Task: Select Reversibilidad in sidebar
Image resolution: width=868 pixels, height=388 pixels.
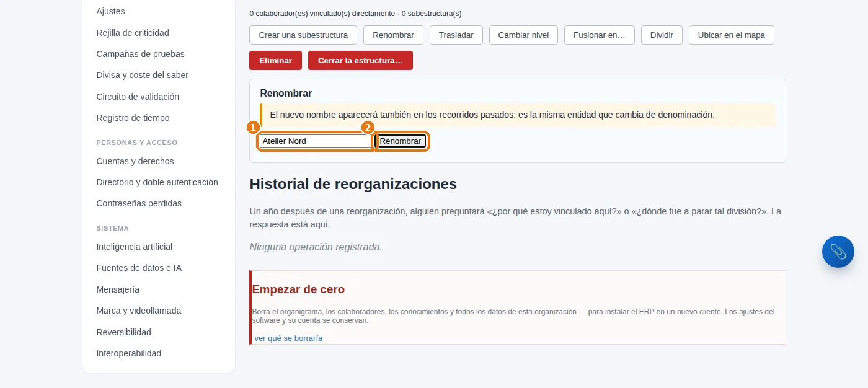Action: pos(123,332)
